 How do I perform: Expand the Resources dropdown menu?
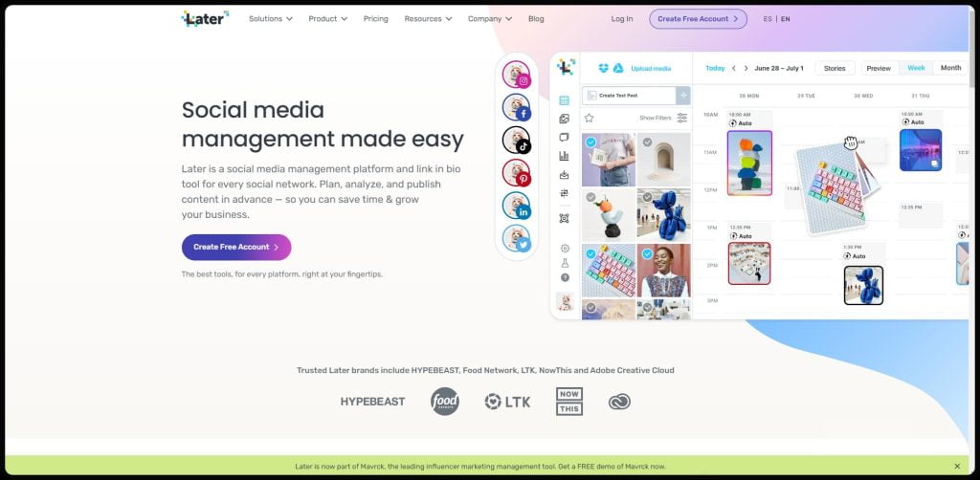[428, 19]
